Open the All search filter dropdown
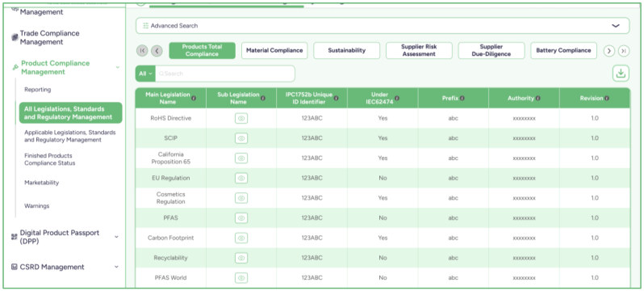 tap(145, 74)
